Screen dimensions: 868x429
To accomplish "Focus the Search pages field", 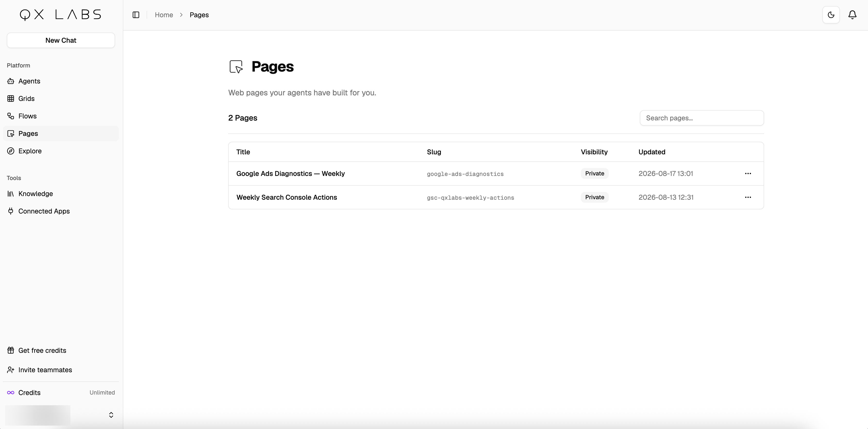I will pos(701,118).
